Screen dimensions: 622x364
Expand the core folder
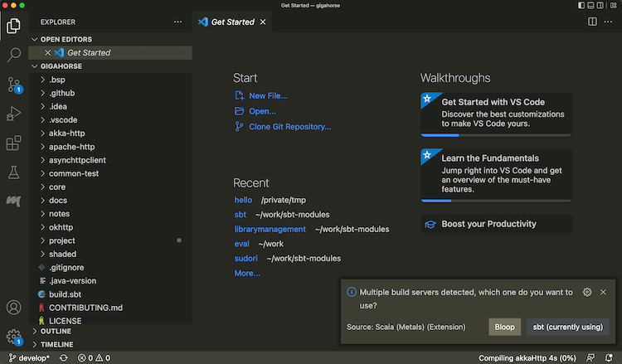[x=109, y=187]
